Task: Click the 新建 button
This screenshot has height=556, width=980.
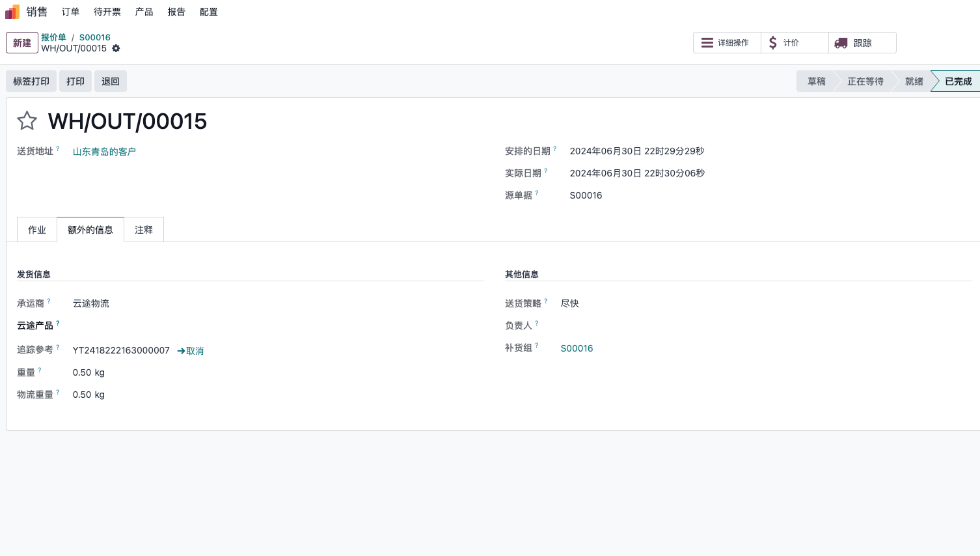Action: (x=22, y=43)
